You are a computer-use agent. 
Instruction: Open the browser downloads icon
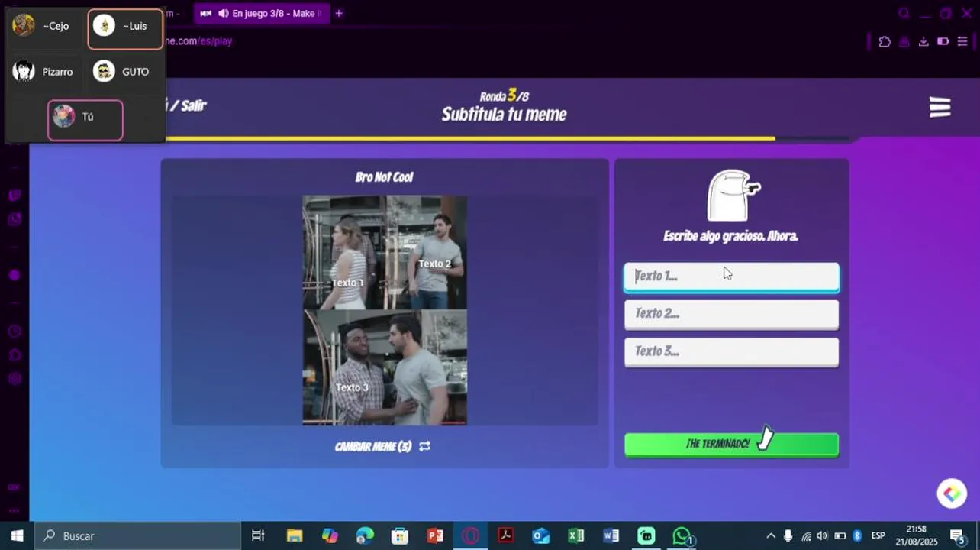924,41
